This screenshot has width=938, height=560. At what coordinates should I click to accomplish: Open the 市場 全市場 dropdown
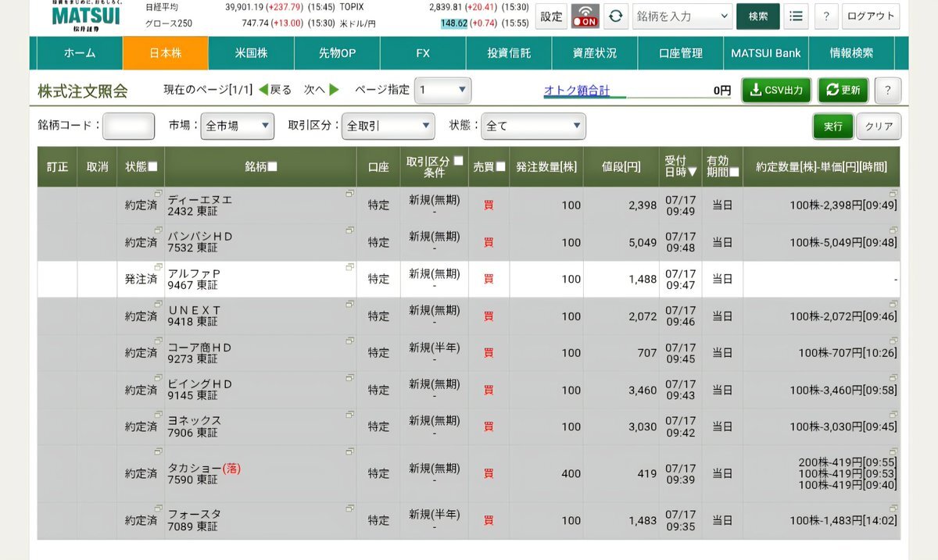(x=238, y=126)
